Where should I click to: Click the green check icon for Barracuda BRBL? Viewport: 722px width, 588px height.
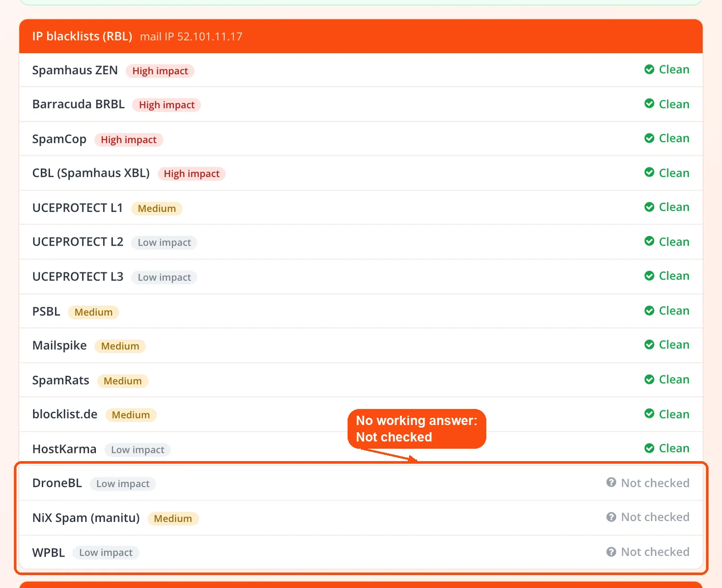[649, 104]
